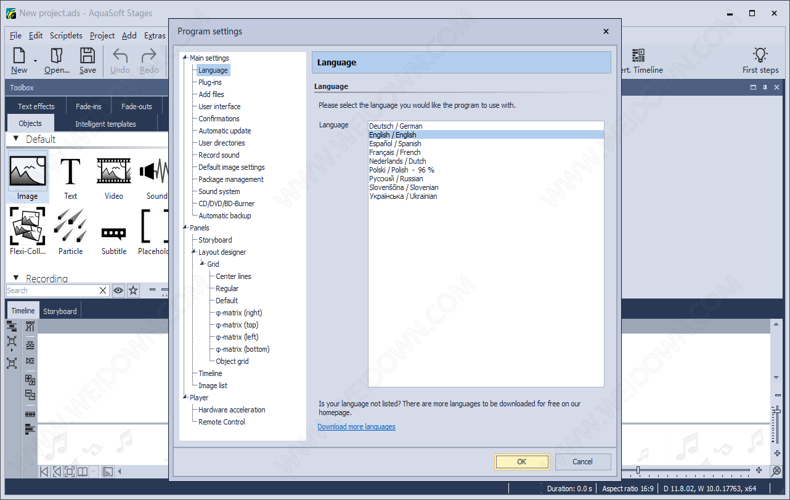Click the zoom magnifier icon at timeline corner
Viewport: 790px width, 500px height.
click(776, 471)
